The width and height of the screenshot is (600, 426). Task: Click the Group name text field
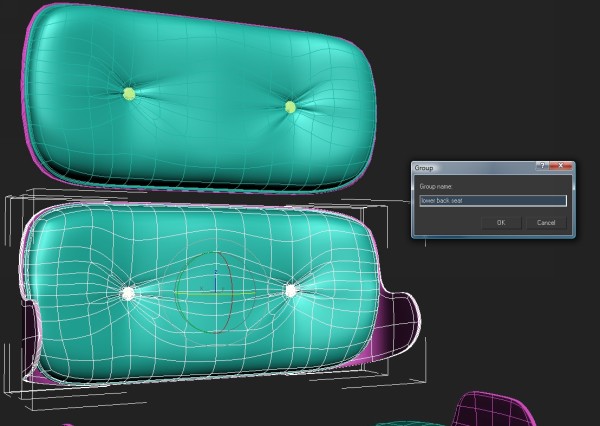(493, 200)
